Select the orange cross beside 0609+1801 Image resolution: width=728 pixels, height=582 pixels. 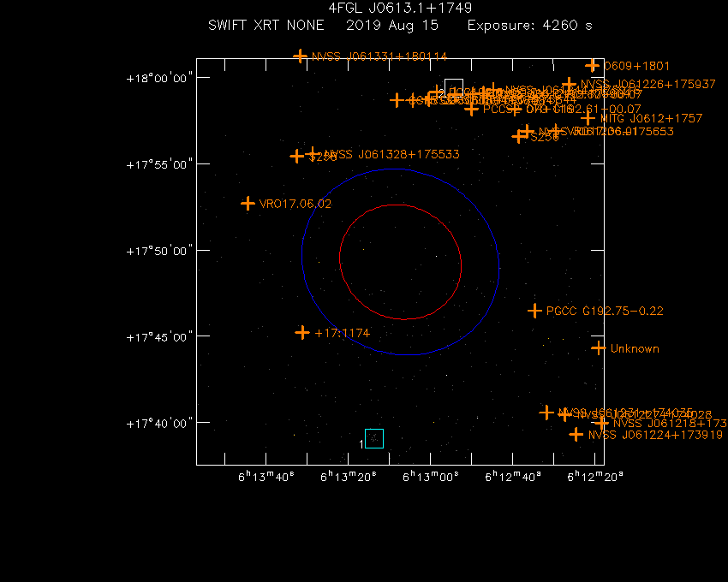pyautogui.click(x=592, y=65)
